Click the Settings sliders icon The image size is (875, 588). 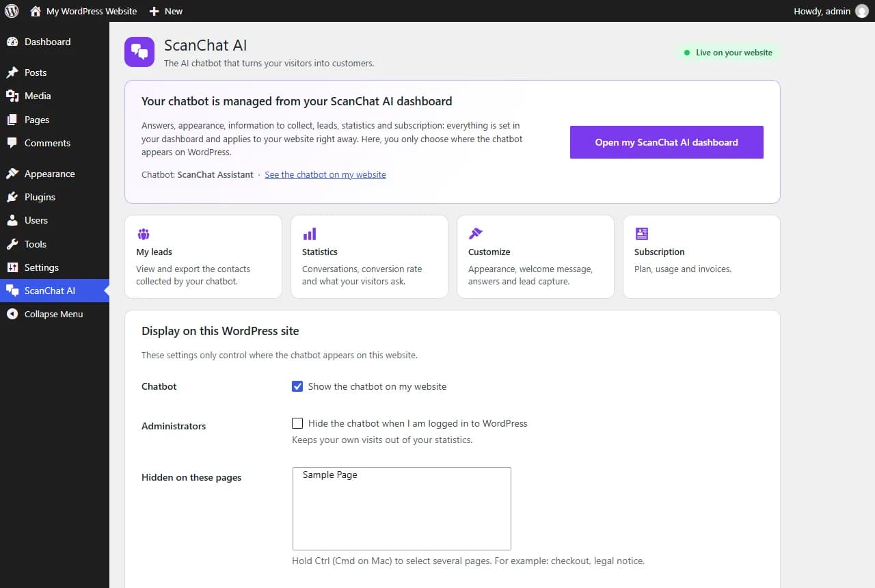pyautogui.click(x=12, y=267)
